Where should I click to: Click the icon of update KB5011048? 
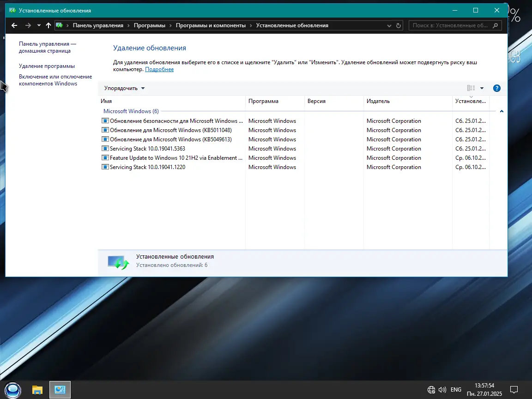pos(105,130)
